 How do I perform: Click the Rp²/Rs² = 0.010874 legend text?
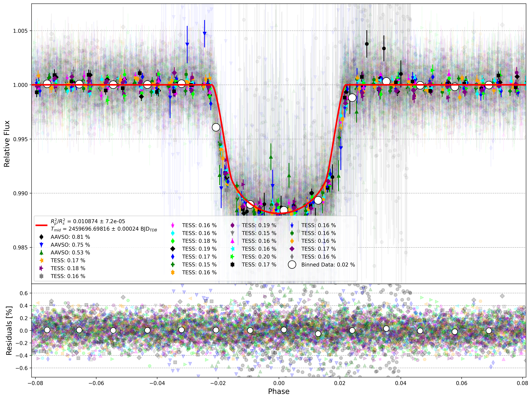pyautogui.click(x=88, y=221)
